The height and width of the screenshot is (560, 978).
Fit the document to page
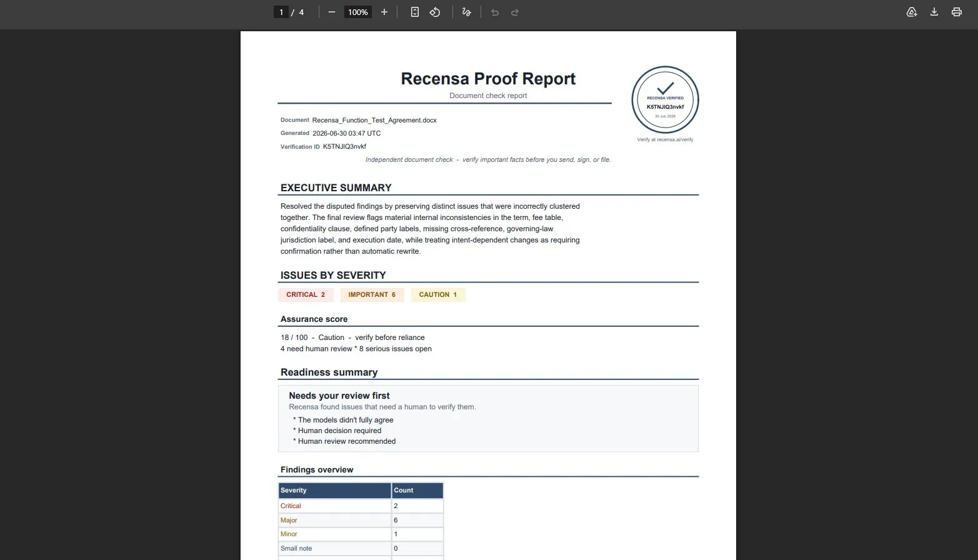pos(414,12)
